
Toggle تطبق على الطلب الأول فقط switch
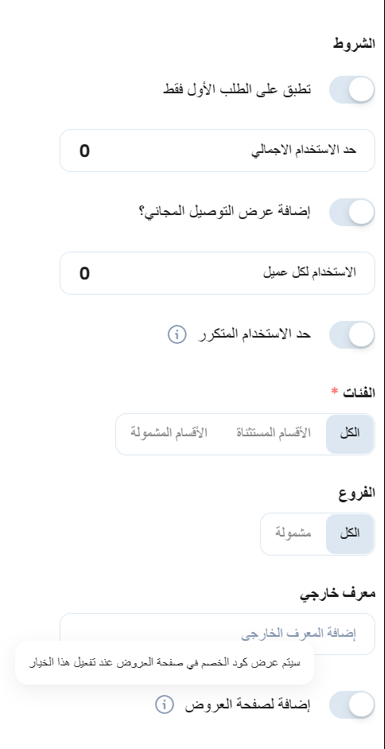352,90
